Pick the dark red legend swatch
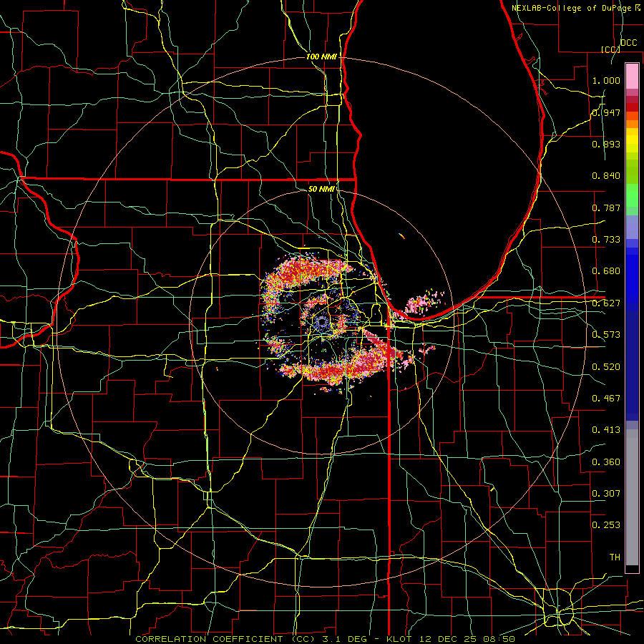Screen dimensions: 644x644 click(632, 107)
